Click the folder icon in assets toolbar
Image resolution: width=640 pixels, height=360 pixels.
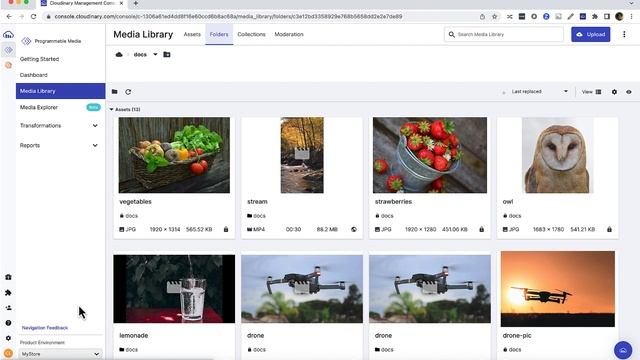pos(115,92)
